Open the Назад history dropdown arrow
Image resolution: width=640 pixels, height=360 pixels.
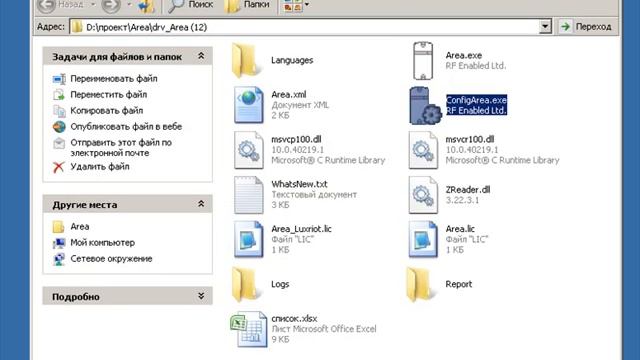[x=93, y=5]
